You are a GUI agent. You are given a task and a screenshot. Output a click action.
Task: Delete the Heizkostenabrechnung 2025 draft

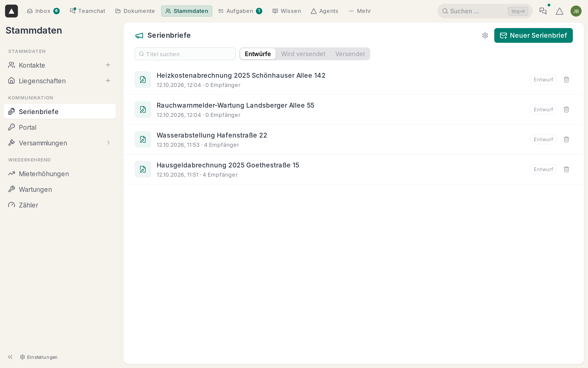click(566, 80)
